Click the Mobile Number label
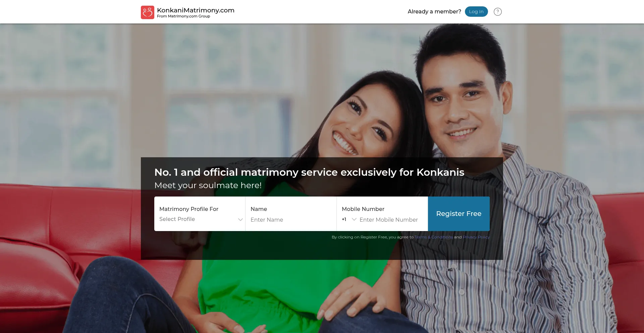Image resolution: width=644 pixels, height=333 pixels. (363, 209)
